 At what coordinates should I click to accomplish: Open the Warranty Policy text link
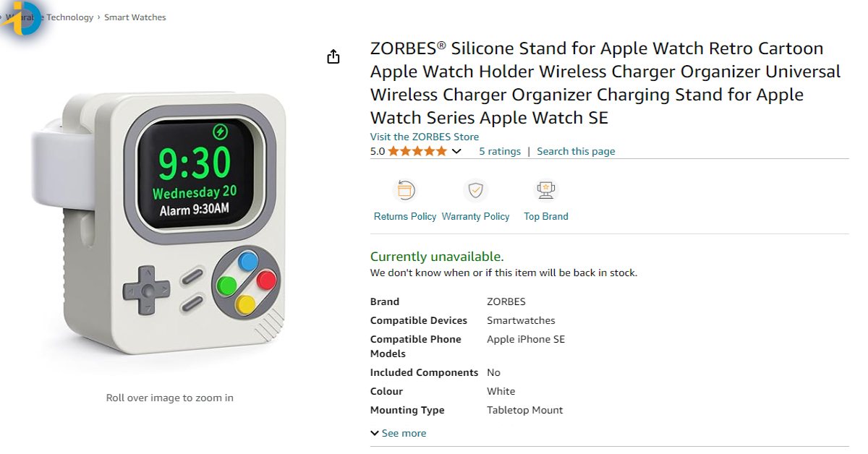click(475, 216)
